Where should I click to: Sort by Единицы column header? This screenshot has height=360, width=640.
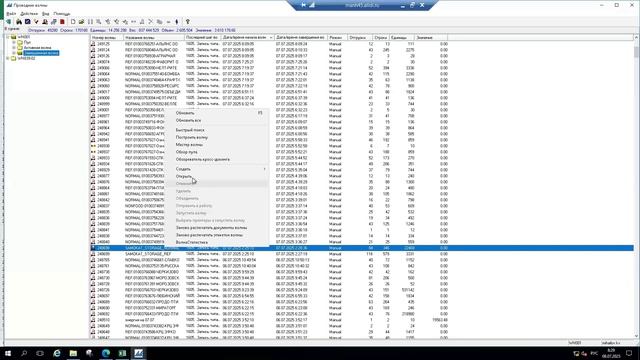402,38
